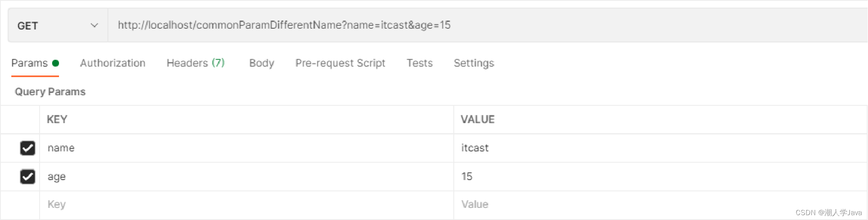Open the GET method dropdown
This screenshot has height=220, width=868.
pyautogui.click(x=57, y=25)
